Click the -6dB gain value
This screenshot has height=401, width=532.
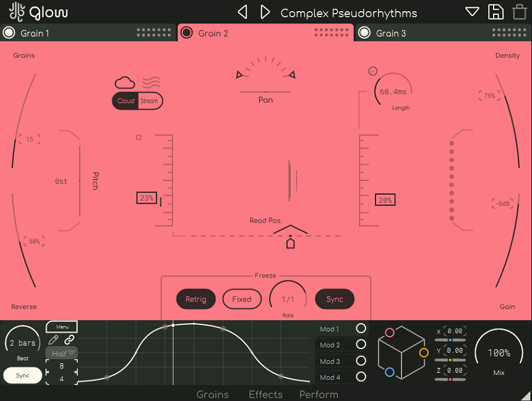coord(502,203)
